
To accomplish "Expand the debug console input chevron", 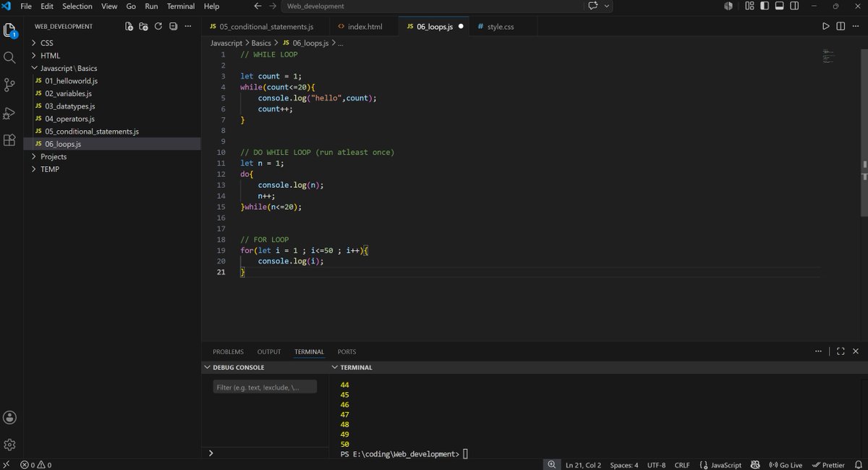I will click(x=210, y=453).
